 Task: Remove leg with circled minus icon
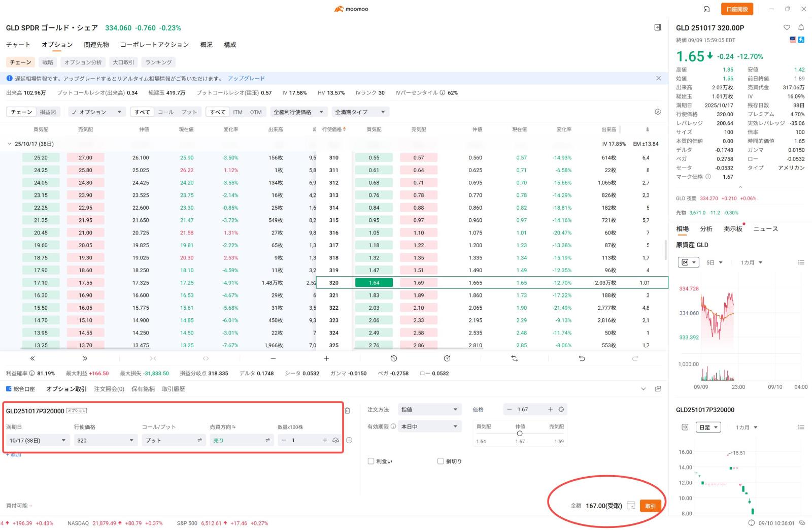click(x=349, y=440)
